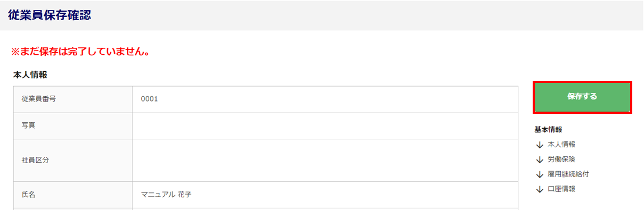Click the red unsaved warning message
The width and height of the screenshot is (644, 210).
pos(80,52)
